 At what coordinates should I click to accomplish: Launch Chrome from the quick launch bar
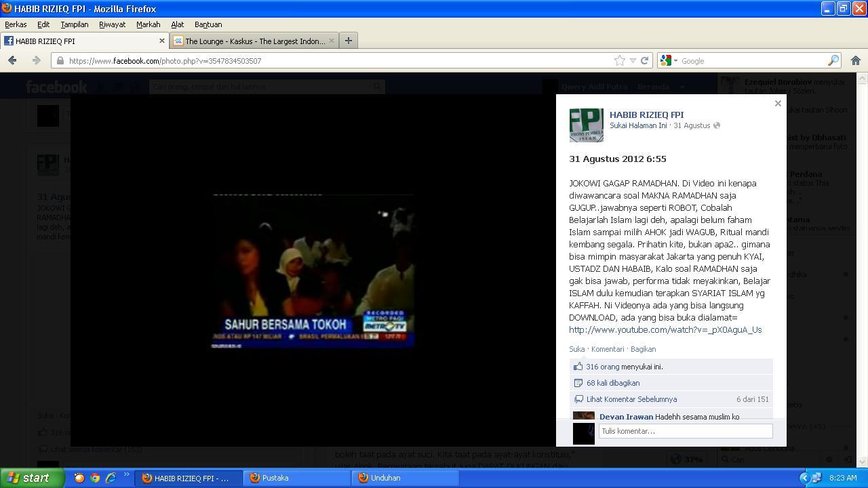(95, 478)
